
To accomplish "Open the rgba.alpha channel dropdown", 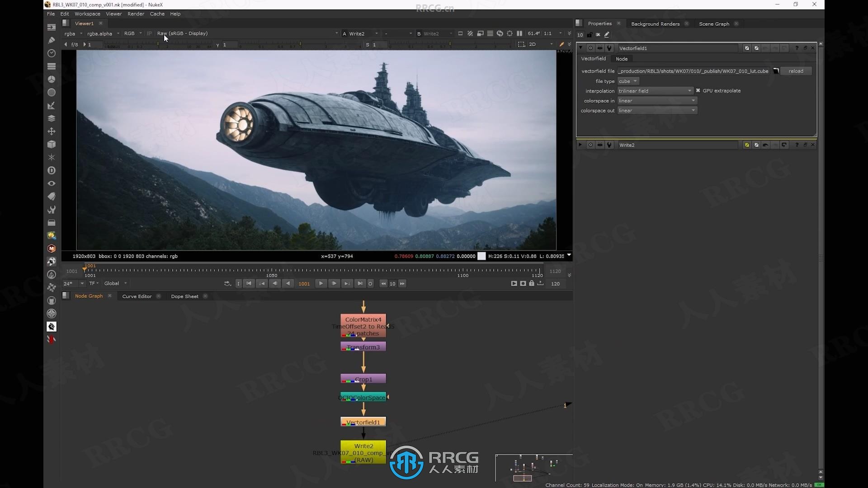I will pos(104,33).
